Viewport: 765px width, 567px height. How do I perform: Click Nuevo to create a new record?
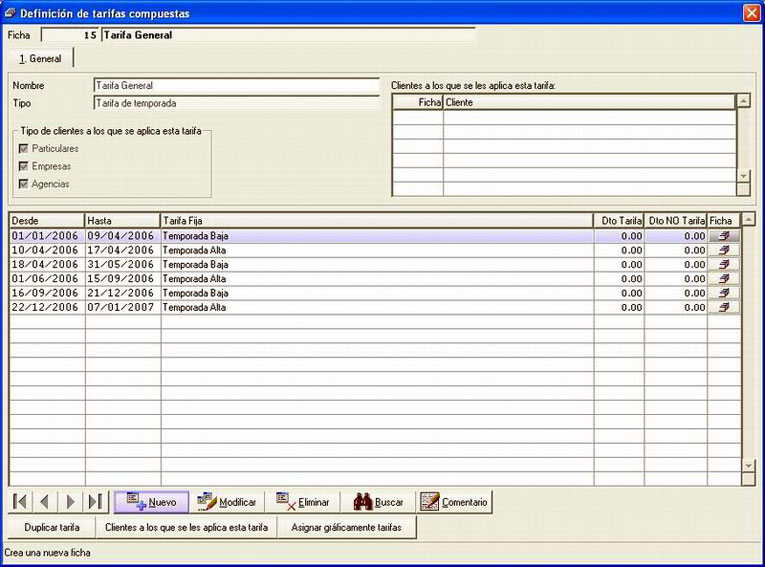point(151,502)
